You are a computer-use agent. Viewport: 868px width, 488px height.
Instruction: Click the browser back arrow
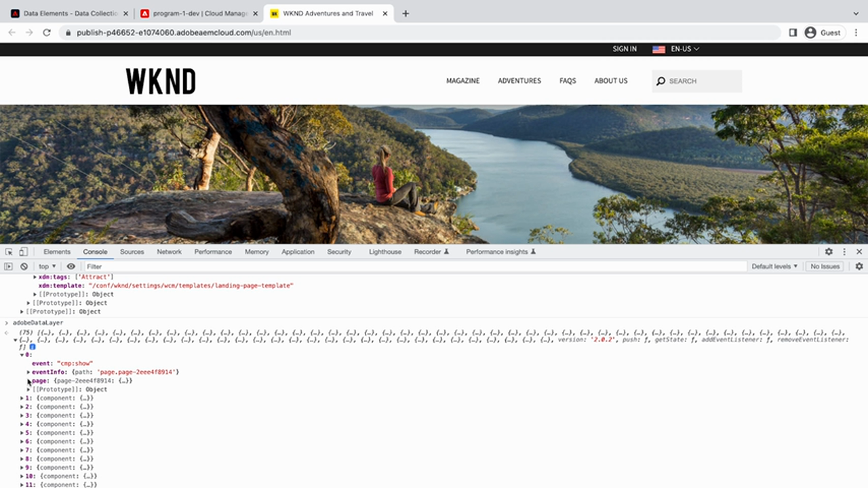click(12, 33)
